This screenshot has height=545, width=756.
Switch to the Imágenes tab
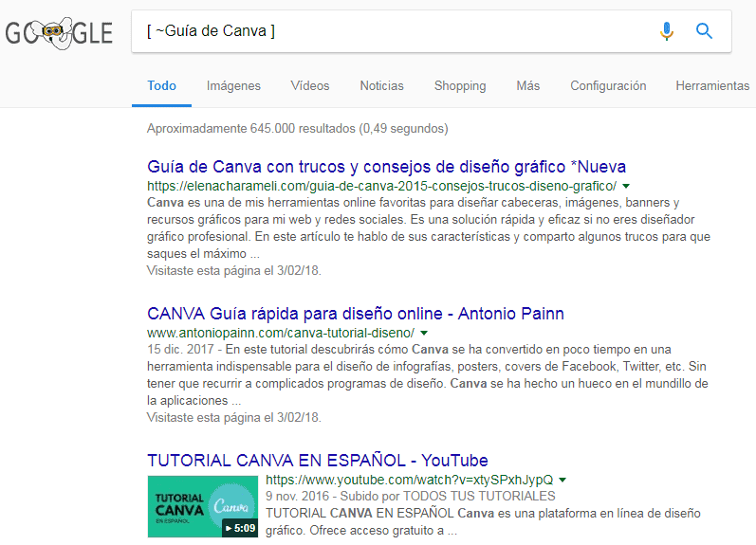point(233,85)
